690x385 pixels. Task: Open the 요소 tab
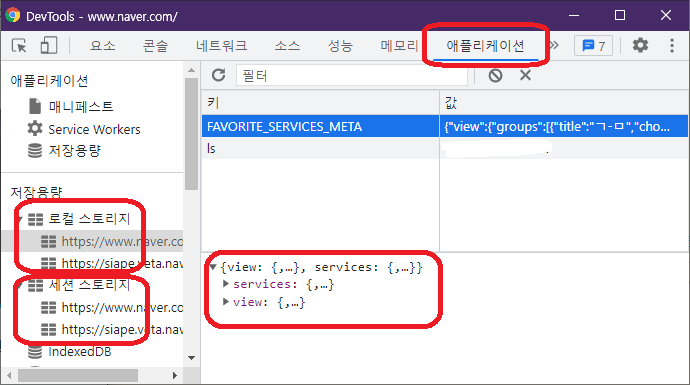[x=103, y=45]
